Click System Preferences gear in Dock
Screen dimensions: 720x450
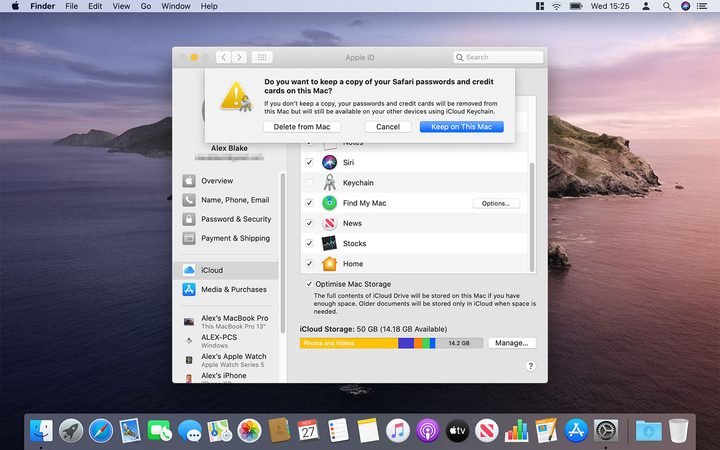tap(606, 431)
